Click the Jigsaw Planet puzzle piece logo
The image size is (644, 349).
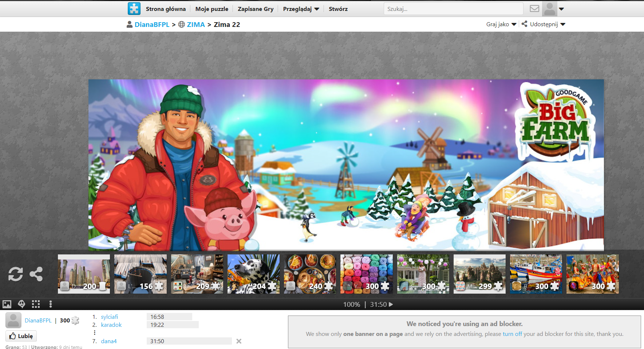tap(134, 9)
